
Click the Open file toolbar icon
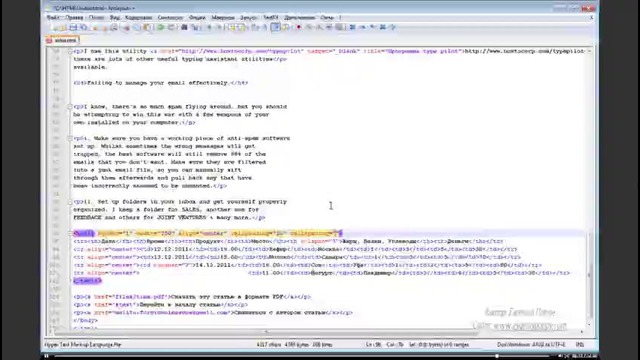(x=63, y=27)
